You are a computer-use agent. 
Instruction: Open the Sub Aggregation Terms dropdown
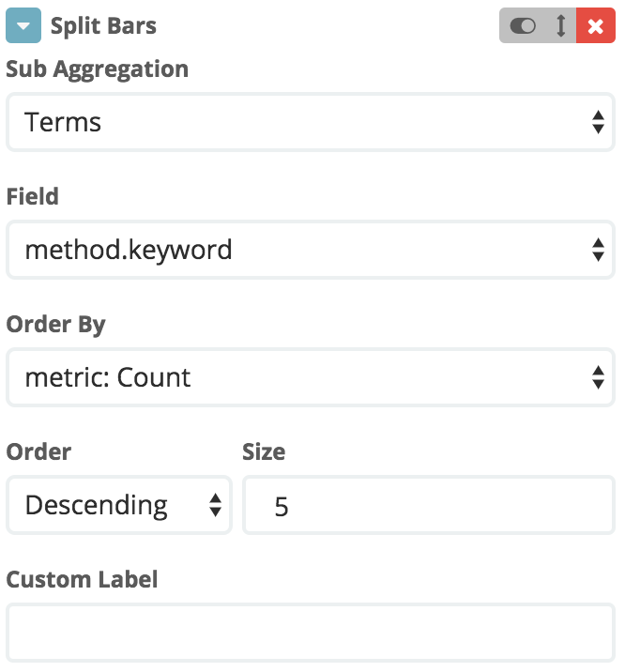311,122
